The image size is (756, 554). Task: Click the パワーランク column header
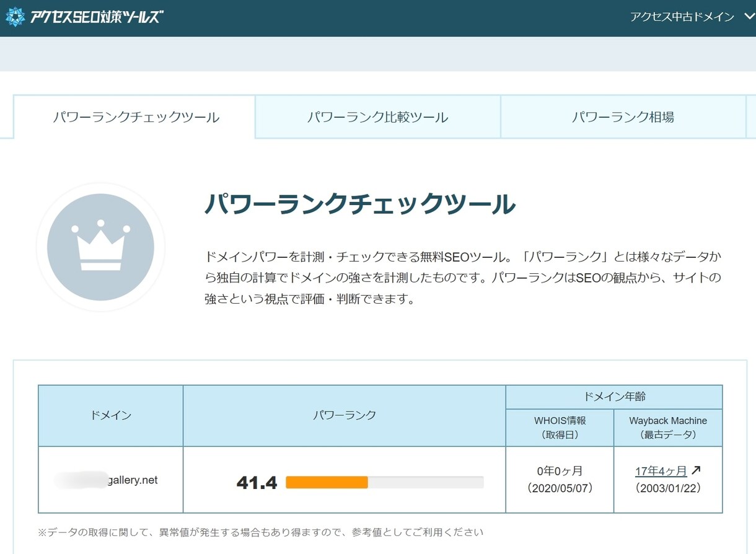(345, 416)
